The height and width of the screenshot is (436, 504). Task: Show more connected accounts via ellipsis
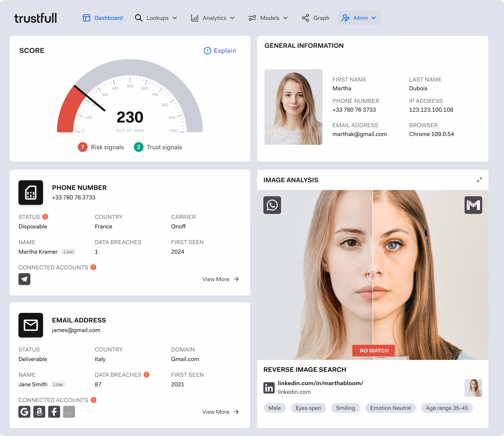click(x=69, y=412)
